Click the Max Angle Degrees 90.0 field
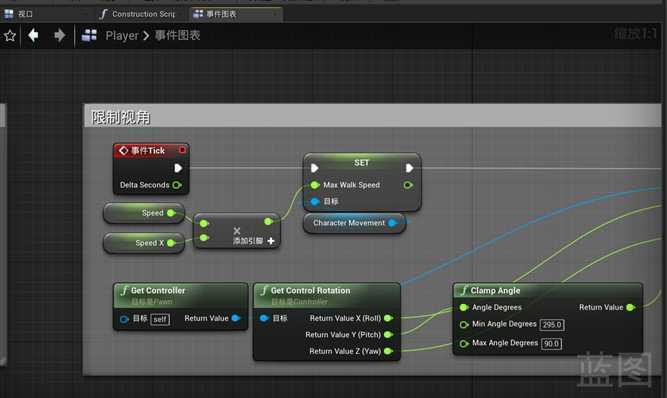Viewport: 667px width, 398px height. [x=551, y=344]
